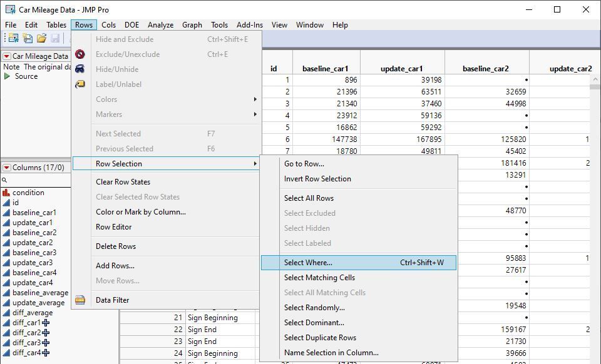This screenshot has width=601, height=364.
Task: Open the Analyze menu
Action: pos(161,25)
